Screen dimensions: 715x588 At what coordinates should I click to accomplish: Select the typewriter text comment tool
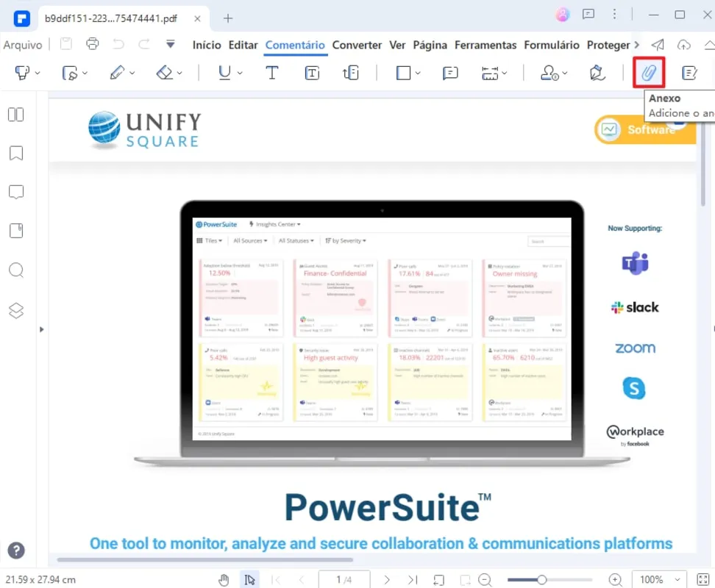point(271,73)
